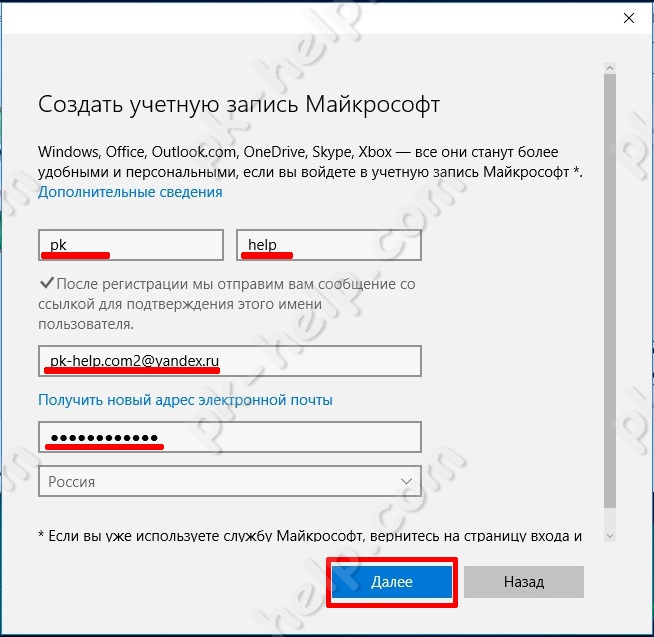Click the heading Создать учетную запись Майкрософт
The image size is (654, 637).
coord(239,104)
